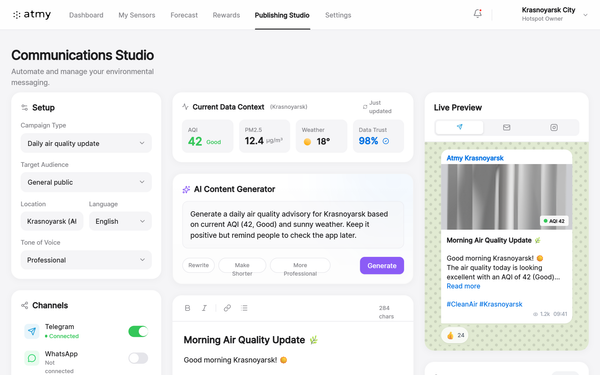The width and height of the screenshot is (600, 375).
Task: Insert a link via editor toolbar
Action: 227,308
